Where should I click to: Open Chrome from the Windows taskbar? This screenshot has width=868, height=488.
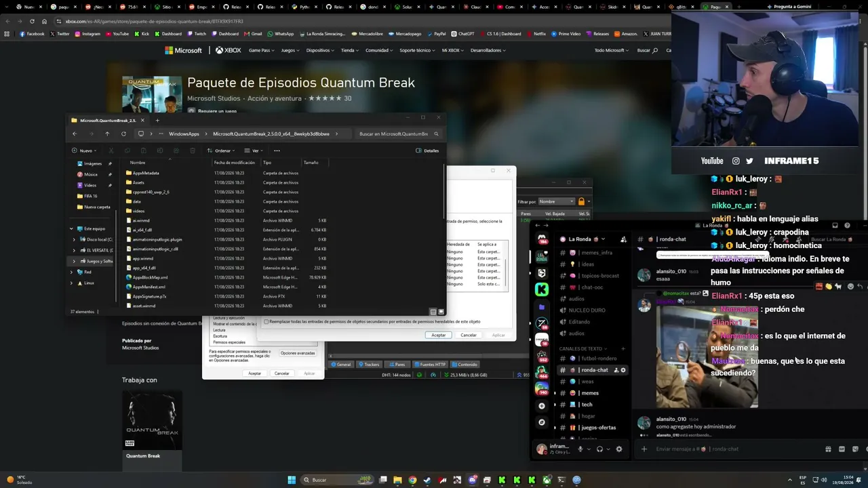(x=412, y=480)
